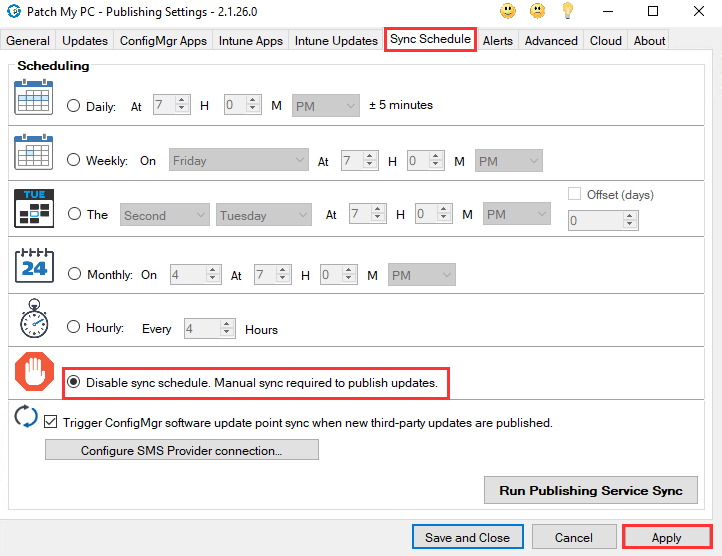The height and width of the screenshot is (556, 722).
Task: Click the Weekly hour spinner field
Action: (360, 160)
